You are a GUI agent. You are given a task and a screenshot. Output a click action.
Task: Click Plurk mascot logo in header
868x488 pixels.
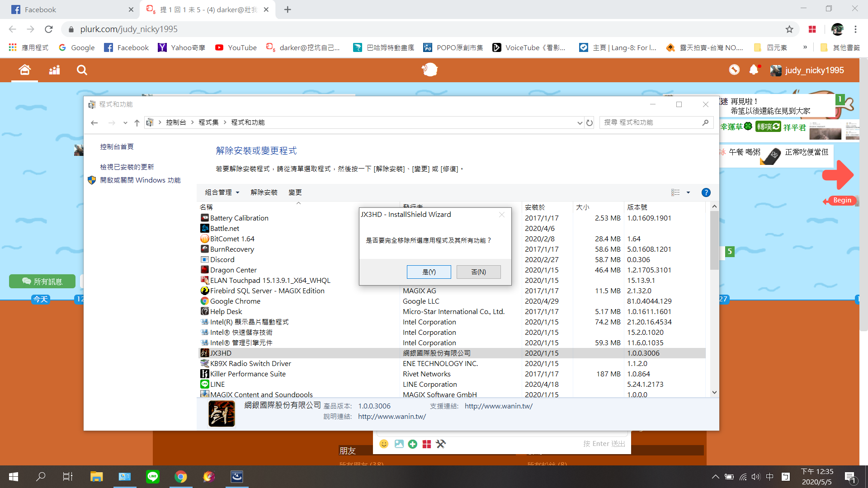click(429, 70)
